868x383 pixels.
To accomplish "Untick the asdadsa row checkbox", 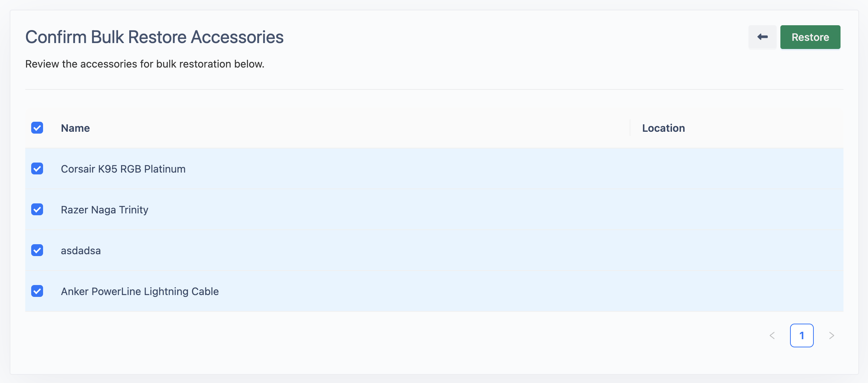I will pyautogui.click(x=37, y=250).
